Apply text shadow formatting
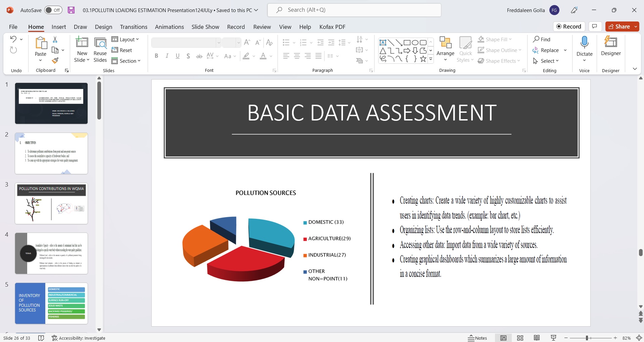 click(x=188, y=56)
